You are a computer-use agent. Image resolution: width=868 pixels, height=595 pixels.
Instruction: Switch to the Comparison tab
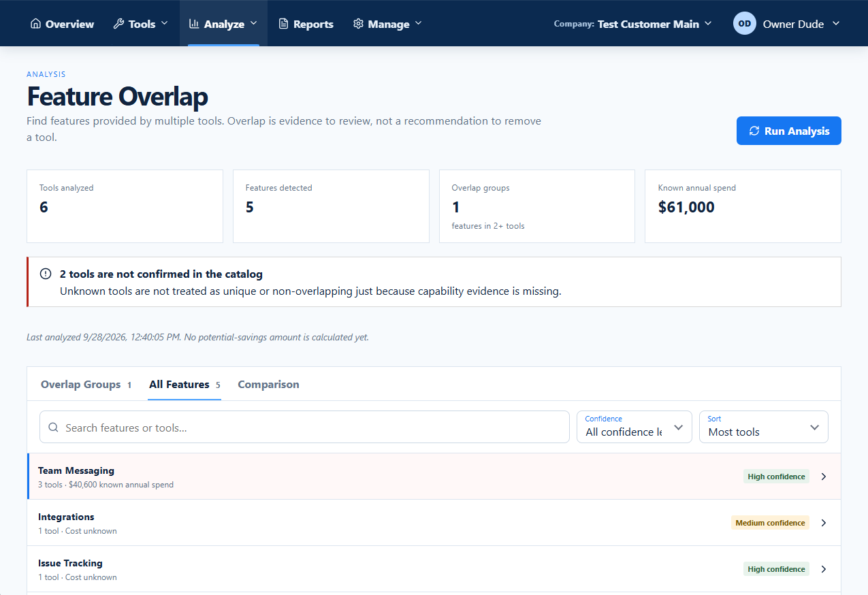268,385
